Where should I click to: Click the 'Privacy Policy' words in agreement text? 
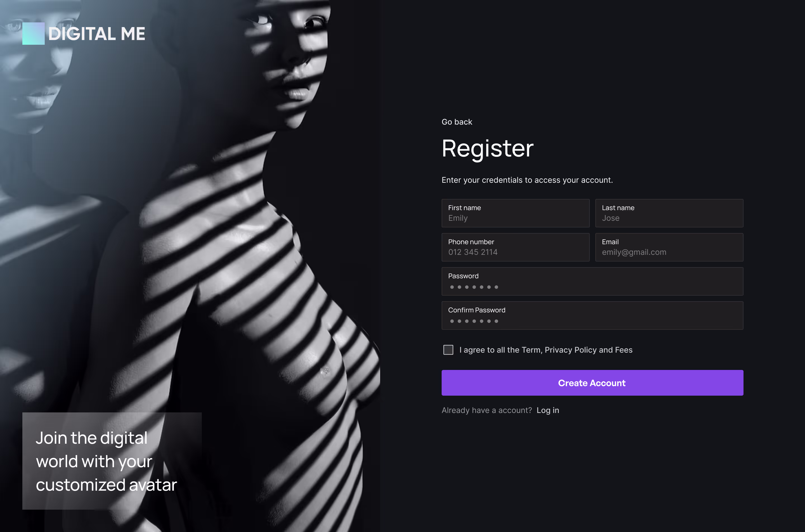(x=570, y=350)
